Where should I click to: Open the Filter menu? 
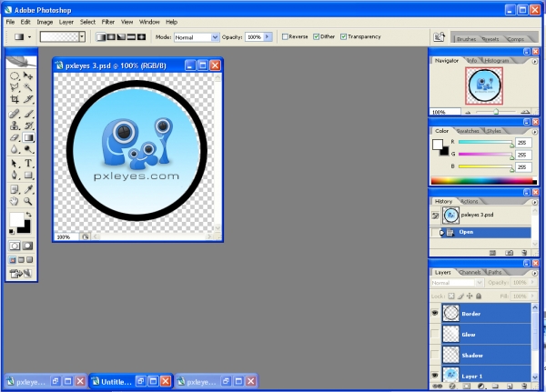[108, 22]
